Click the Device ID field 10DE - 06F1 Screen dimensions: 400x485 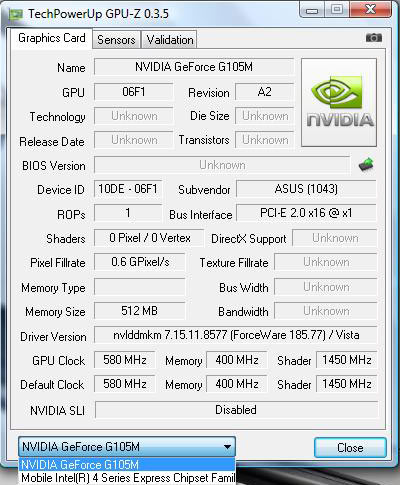[128, 189]
